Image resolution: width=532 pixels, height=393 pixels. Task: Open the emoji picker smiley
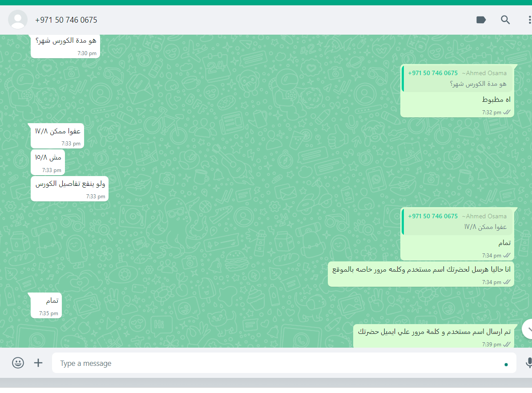coord(18,363)
